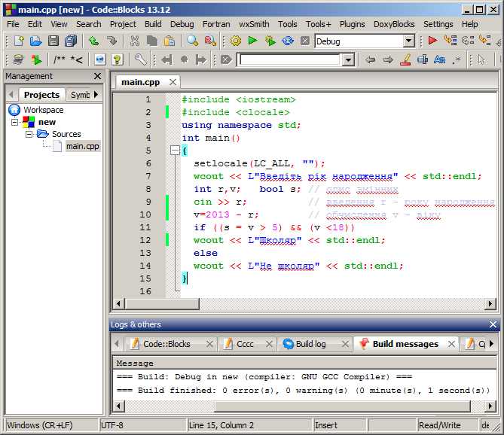Click the New file toolbar icon

point(19,41)
